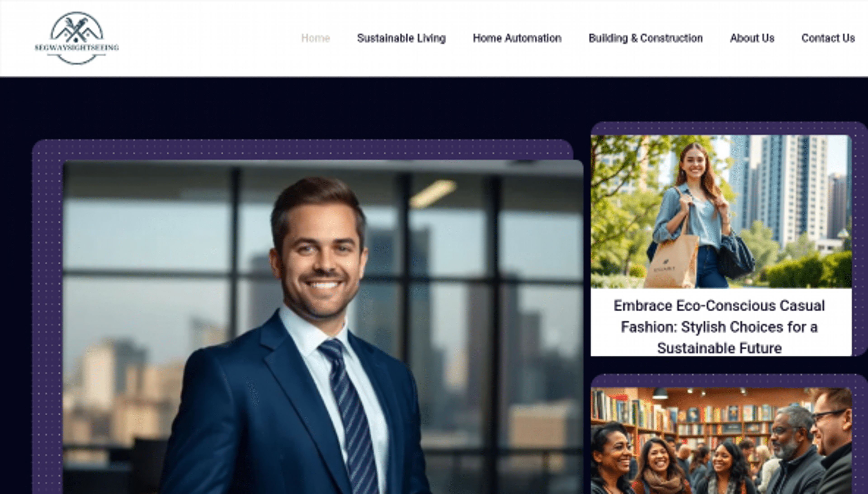Select Building & Construction in the navigation
Image resolution: width=868 pixels, height=494 pixels.
[x=645, y=38]
